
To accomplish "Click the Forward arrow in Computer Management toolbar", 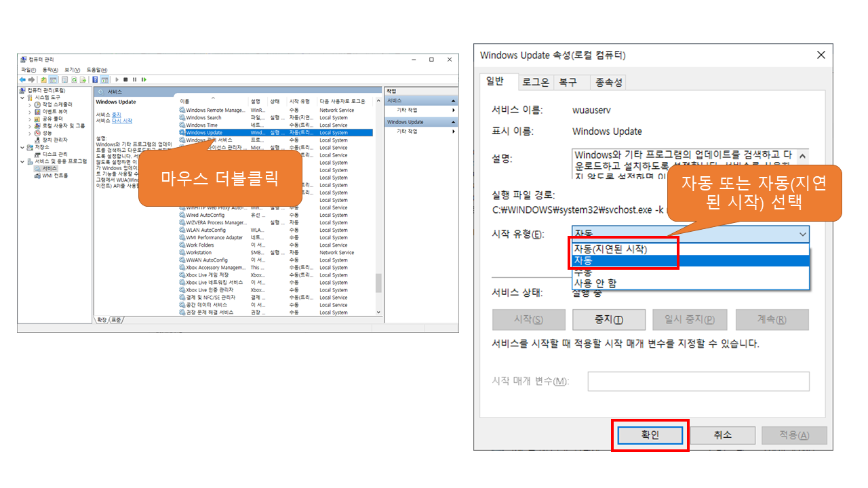I will tap(31, 80).
